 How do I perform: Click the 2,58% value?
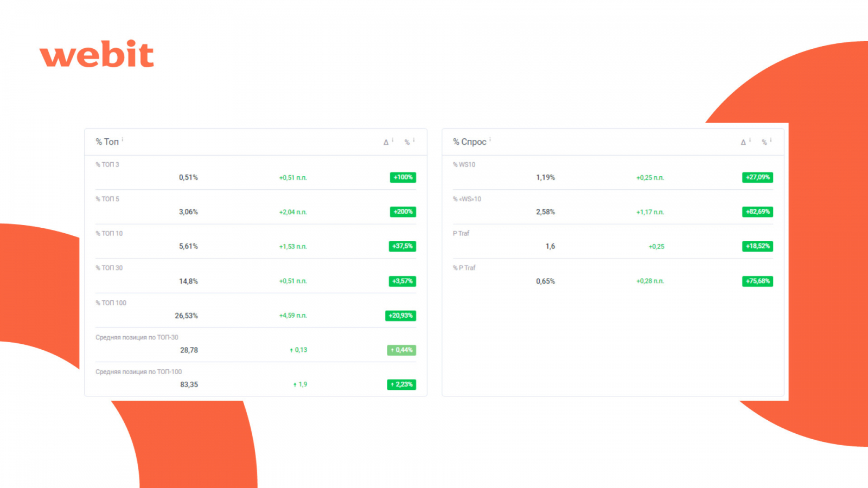click(545, 212)
